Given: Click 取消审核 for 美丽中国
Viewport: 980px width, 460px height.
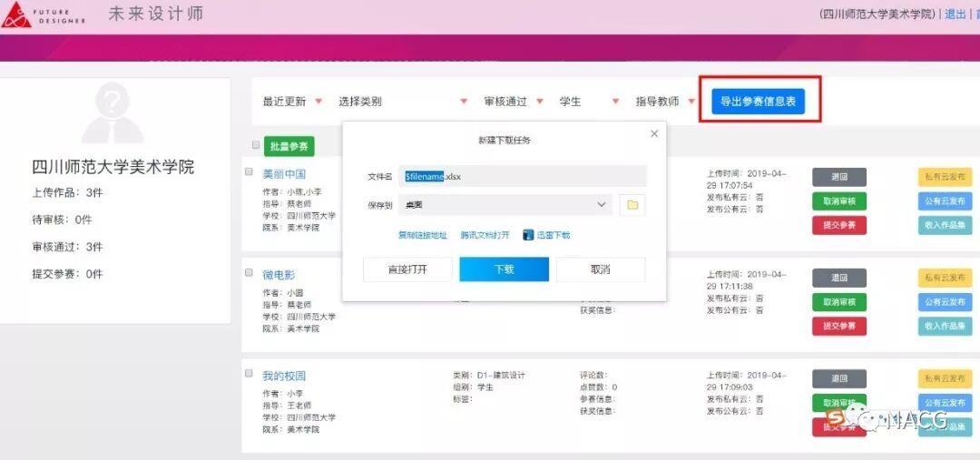Looking at the screenshot, I should pyautogui.click(x=839, y=201).
